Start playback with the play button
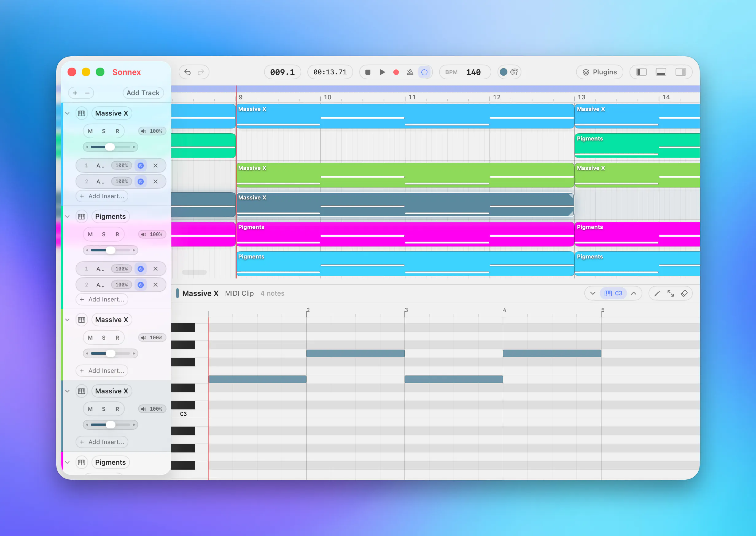Screen dimensions: 756x536 (382, 72)
